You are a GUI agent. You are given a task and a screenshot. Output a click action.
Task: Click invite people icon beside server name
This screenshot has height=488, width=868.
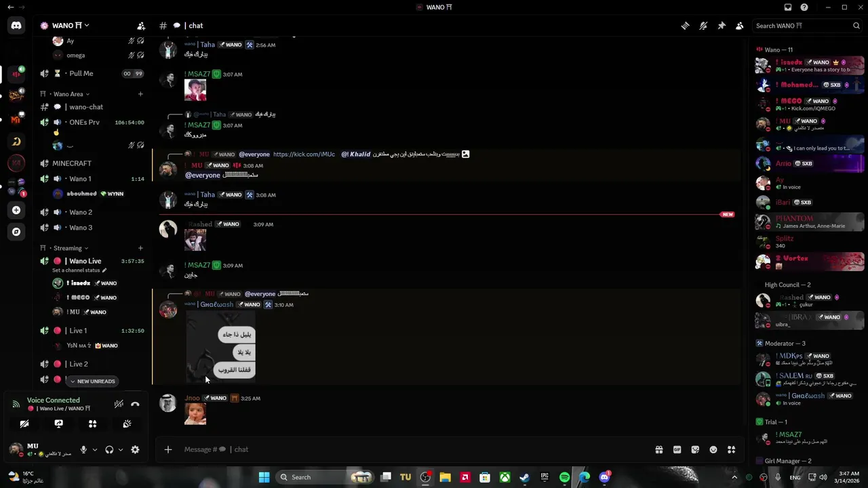click(141, 26)
